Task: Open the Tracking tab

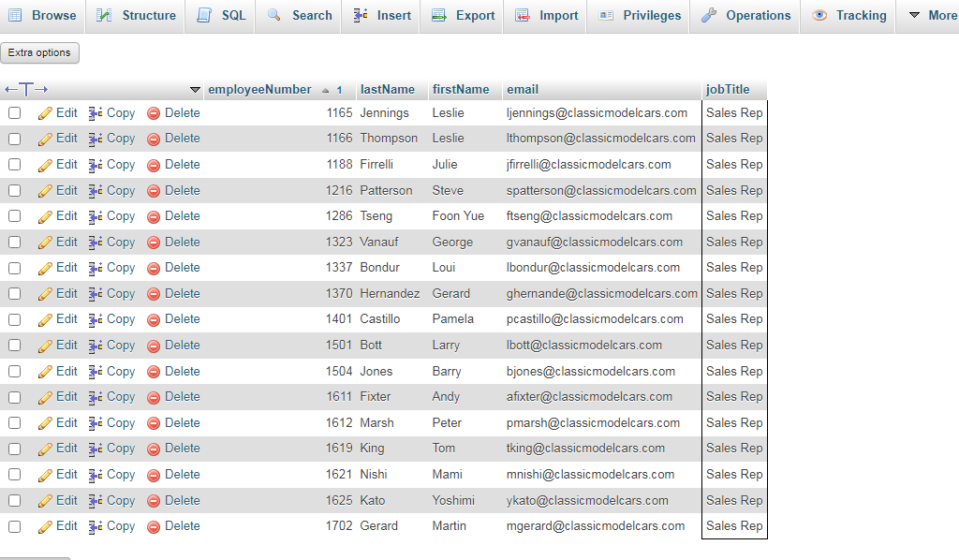Action: tap(848, 15)
